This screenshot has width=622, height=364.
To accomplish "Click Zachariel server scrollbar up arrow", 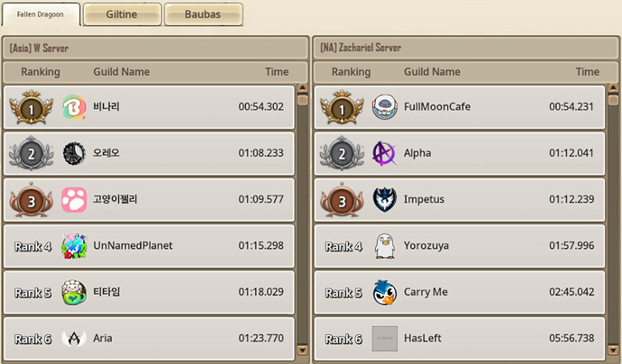I will click(613, 88).
